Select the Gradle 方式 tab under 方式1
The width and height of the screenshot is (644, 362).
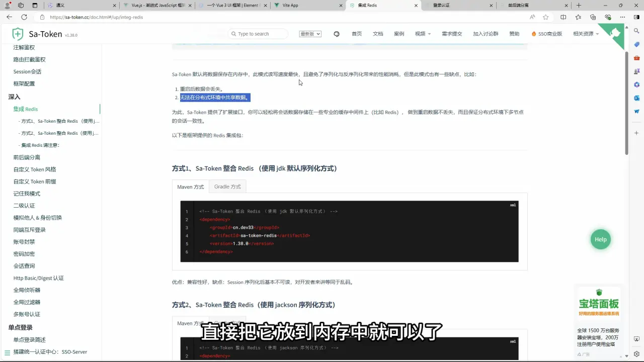(227, 187)
